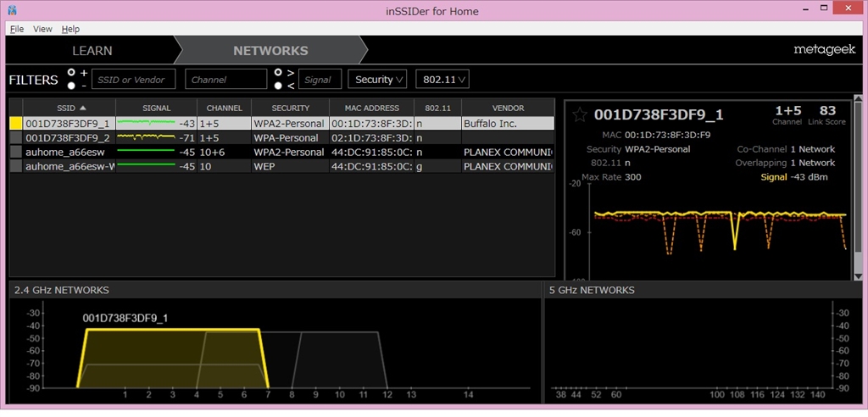This screenshot has width=868, height=417.
Task: Select the less-than signal radio button
Action: [278, 86]
